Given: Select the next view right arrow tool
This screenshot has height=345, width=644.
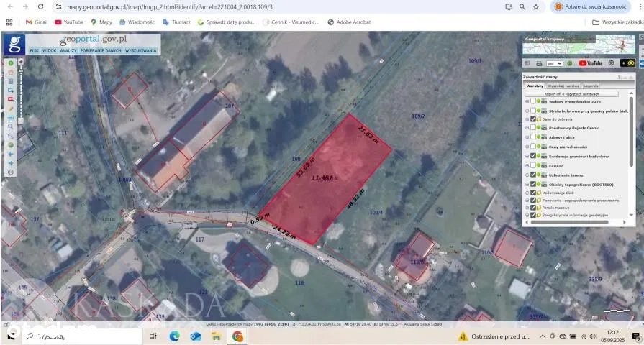Looking at the screenshot, I should pos(11,163).
